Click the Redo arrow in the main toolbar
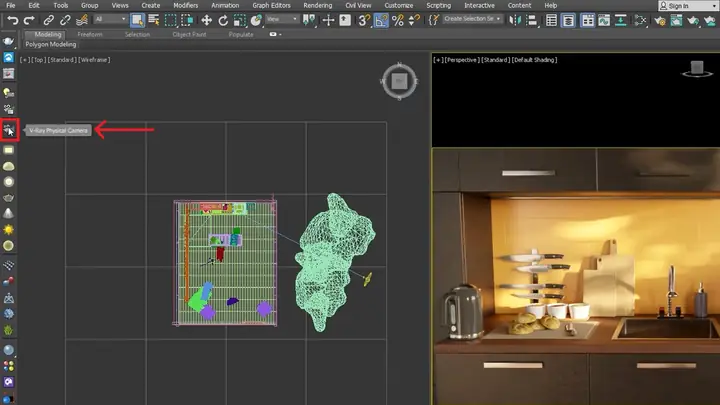Screen dimensions: 720x405 29,20
